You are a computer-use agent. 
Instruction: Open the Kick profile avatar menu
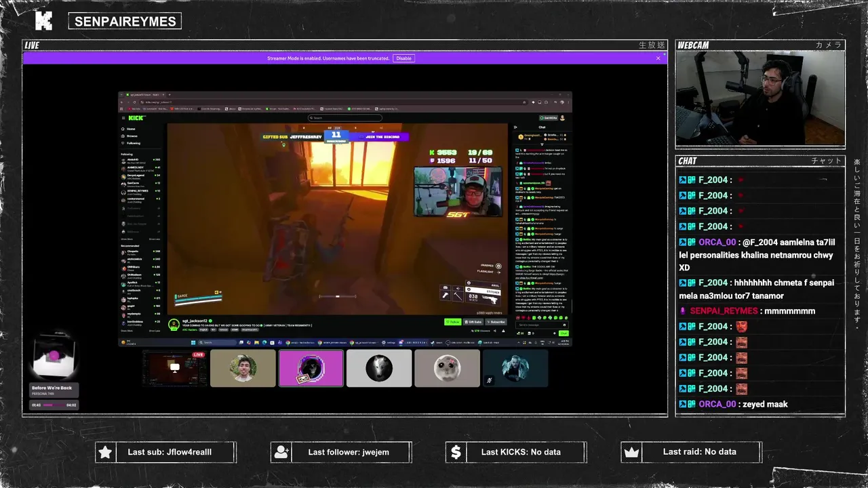(562, 118)
